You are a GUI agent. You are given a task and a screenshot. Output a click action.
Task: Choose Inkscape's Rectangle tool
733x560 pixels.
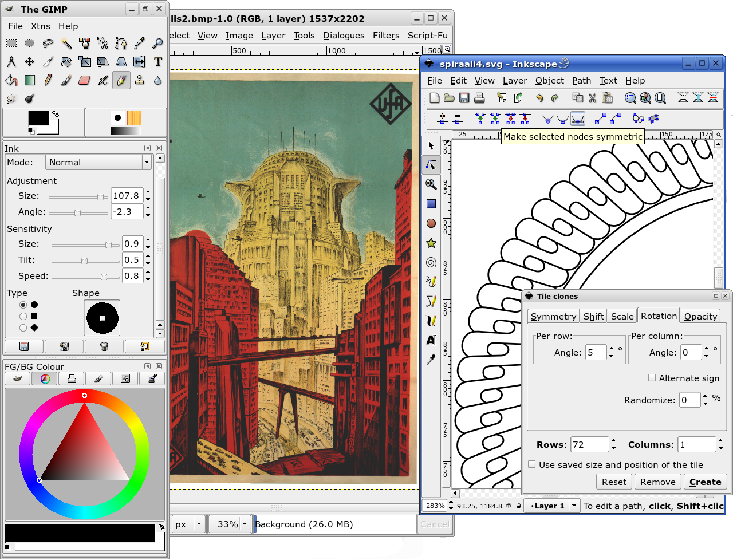pyautogui.click(x=431, y=204)
